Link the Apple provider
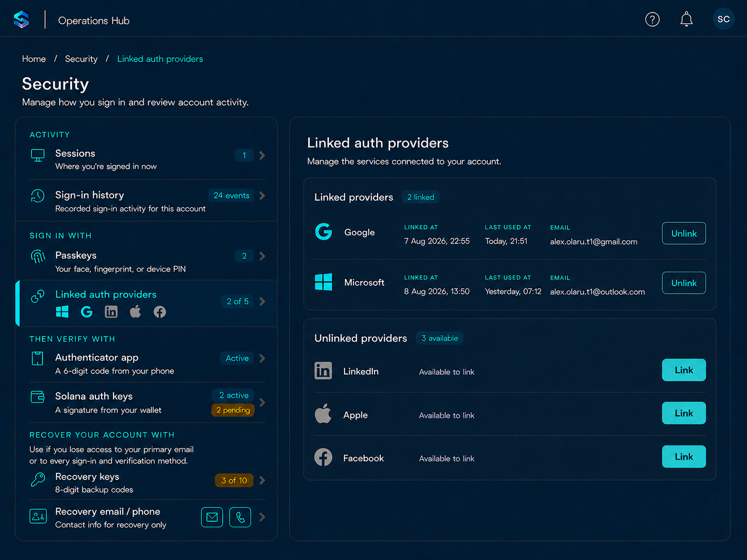This screenshot has width=747, height=560. click(x=684, y=413)
